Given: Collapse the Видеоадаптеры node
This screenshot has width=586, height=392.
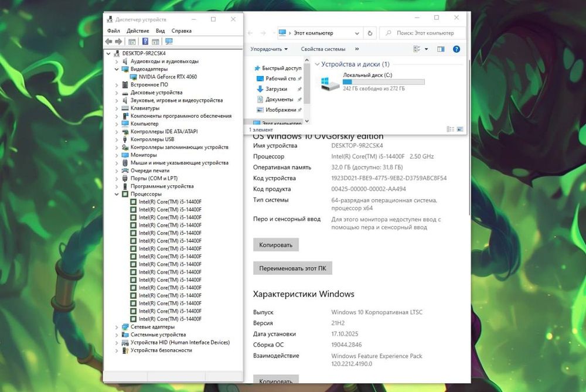Looking at the screenshot, I should click(117, 69).
